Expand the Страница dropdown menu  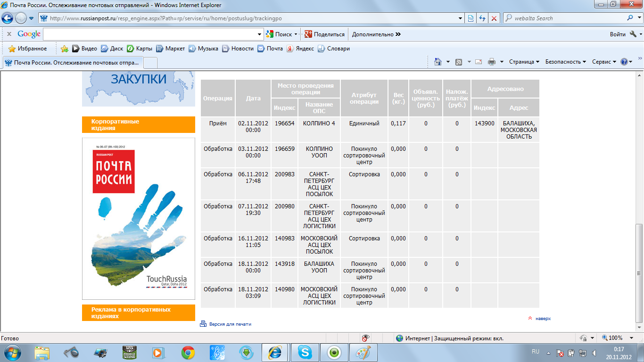tap(524, 62)
